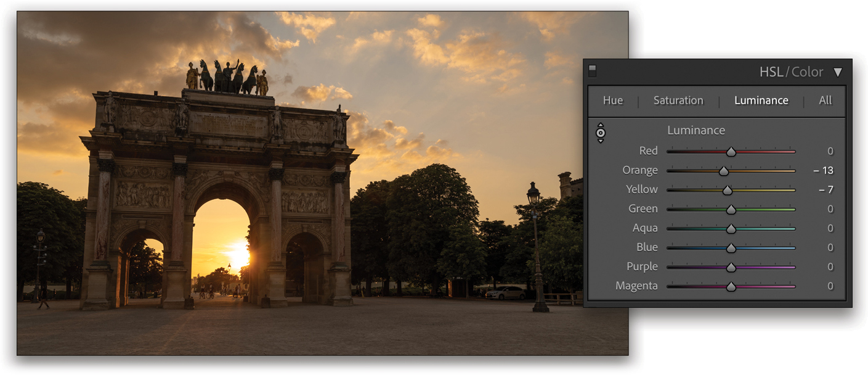Activate the Targeted Adjustment Tool
This screenshot has height=375, width=868.
[x=601, y=133]
